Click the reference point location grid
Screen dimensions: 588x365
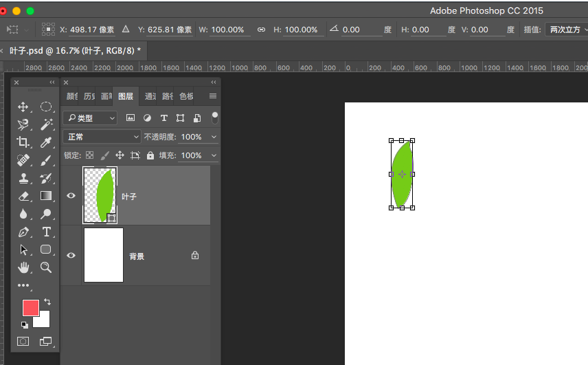click(48, 30)
